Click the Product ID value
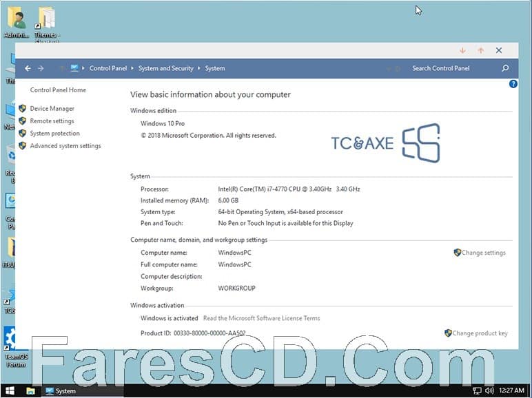This screenshot has height=398, width=532. (209, 333)
